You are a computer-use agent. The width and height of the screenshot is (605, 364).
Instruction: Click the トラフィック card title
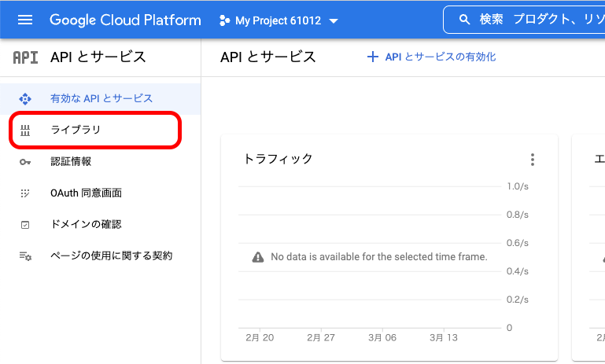278,159
